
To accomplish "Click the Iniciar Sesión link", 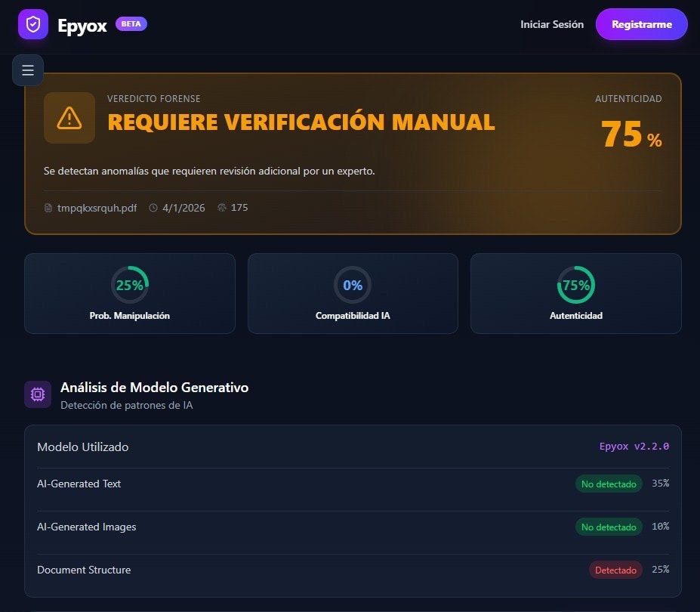I will 552,25.
